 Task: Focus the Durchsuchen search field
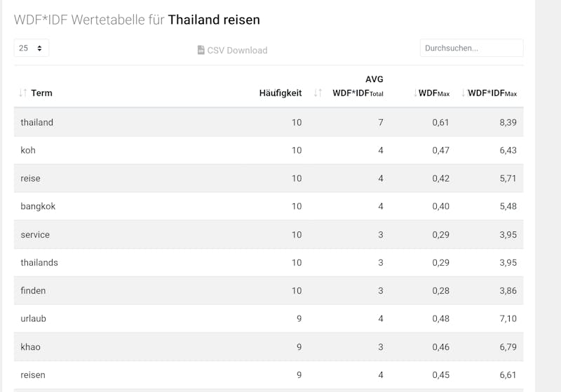tap(471, 48)
